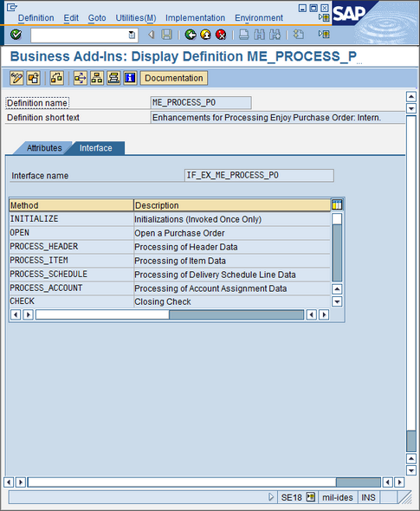Click the Display Object List hierarchy icon
This screenshot has height=511, width=420.
tap(97, 78)
